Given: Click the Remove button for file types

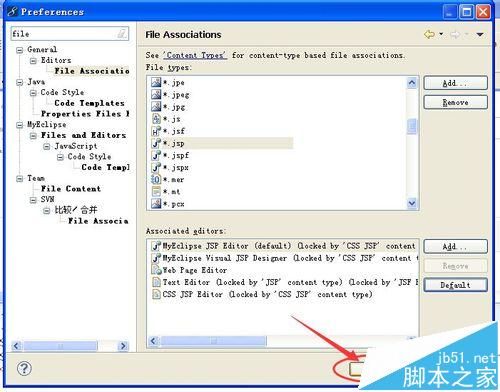Looking at the screenshot, I should 455,102.
